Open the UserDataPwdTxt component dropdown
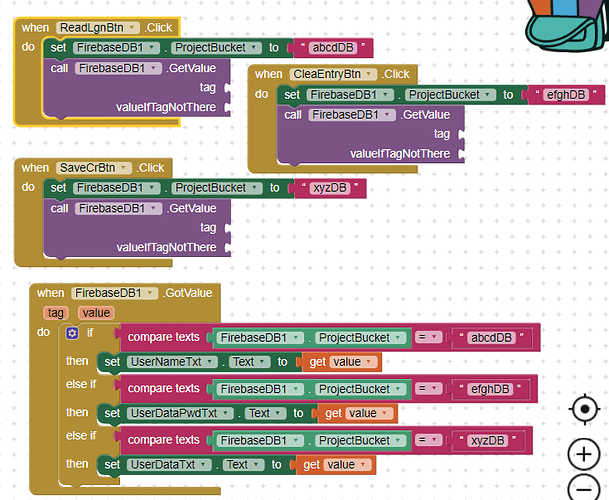The height and width of the screenshot is (500, 609). (x=180, y=413)
